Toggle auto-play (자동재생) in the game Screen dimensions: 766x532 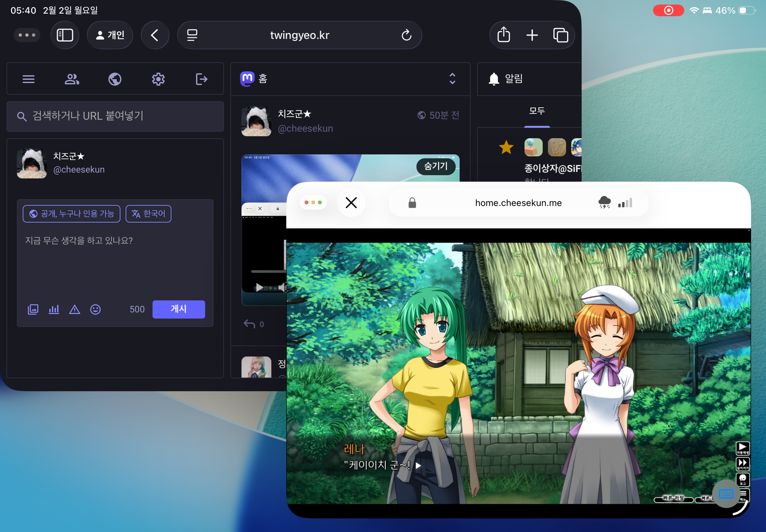pyautogui.click(x=742, y=448)
